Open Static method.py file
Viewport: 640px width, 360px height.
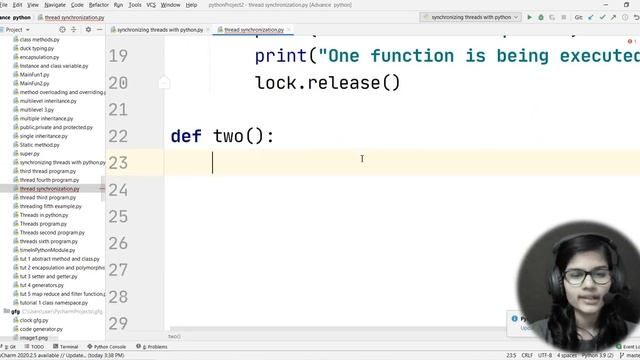coord(39,145)
